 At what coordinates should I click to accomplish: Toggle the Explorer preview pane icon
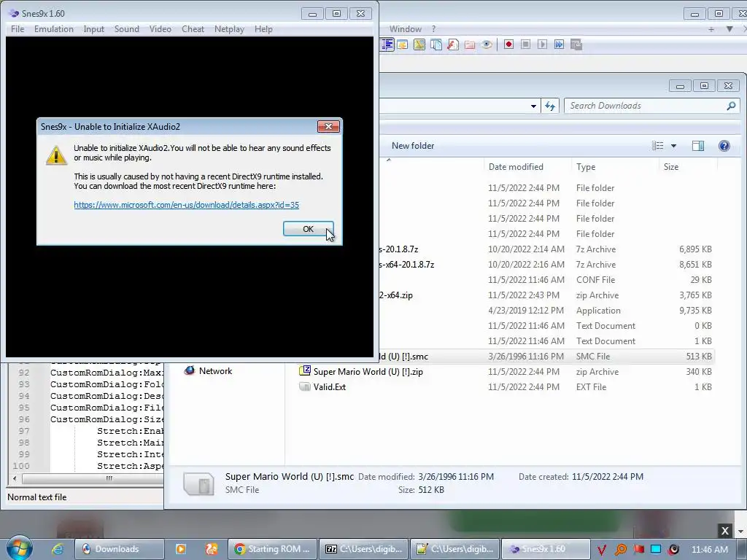(x=698, y=146)
